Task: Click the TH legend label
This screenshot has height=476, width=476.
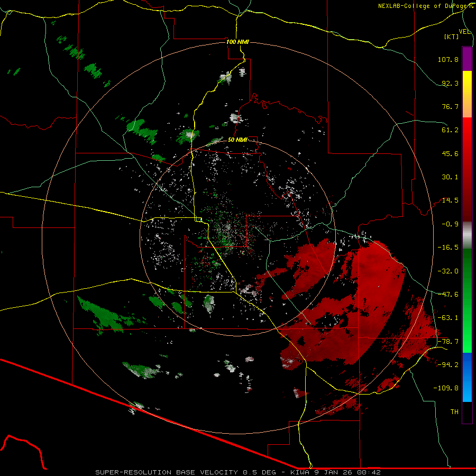Action: coord(454,412)
